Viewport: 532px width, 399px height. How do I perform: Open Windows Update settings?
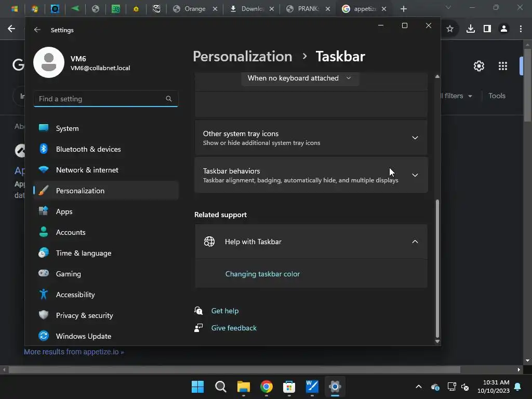pos(106,336)
